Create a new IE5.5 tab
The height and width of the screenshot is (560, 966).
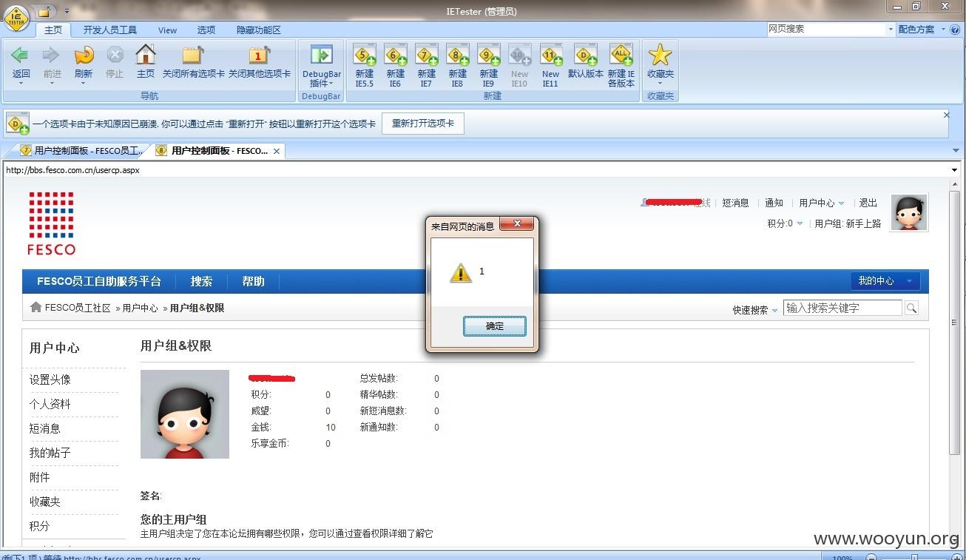tap(365, 55)
